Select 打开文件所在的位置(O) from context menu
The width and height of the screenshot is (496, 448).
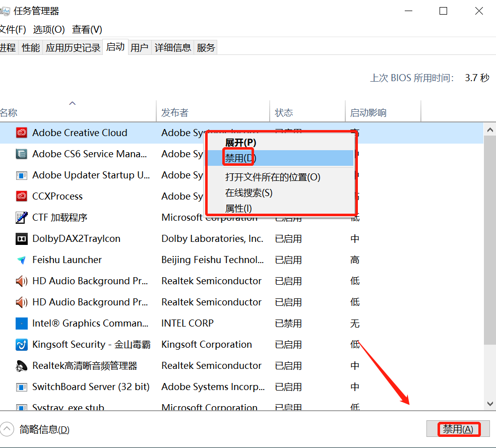273,177
